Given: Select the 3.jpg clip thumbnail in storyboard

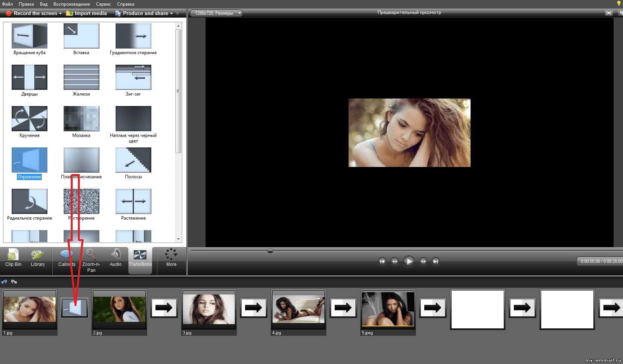Looking at the screenshot, I should click(x=209, y=309).
